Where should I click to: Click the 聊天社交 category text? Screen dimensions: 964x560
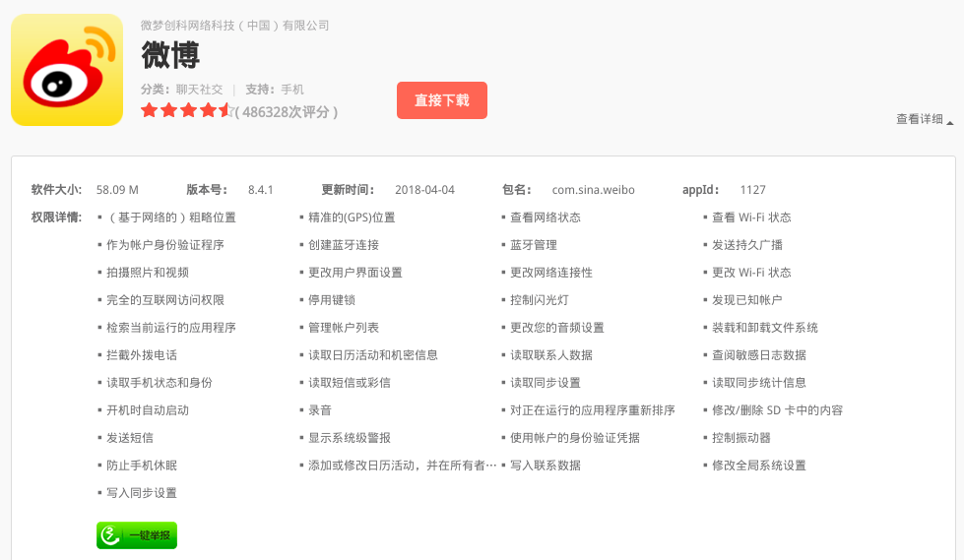(x=199, y=90)
